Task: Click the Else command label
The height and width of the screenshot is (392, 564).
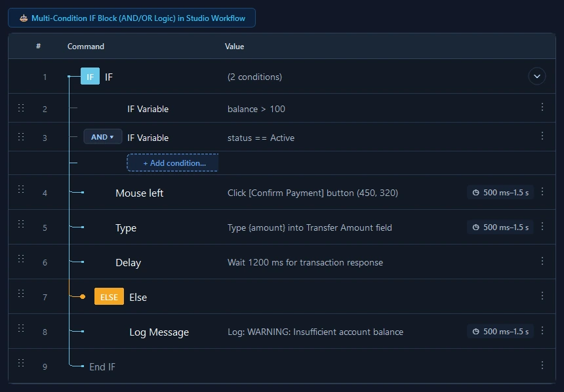Action: [x=138, y=298]
